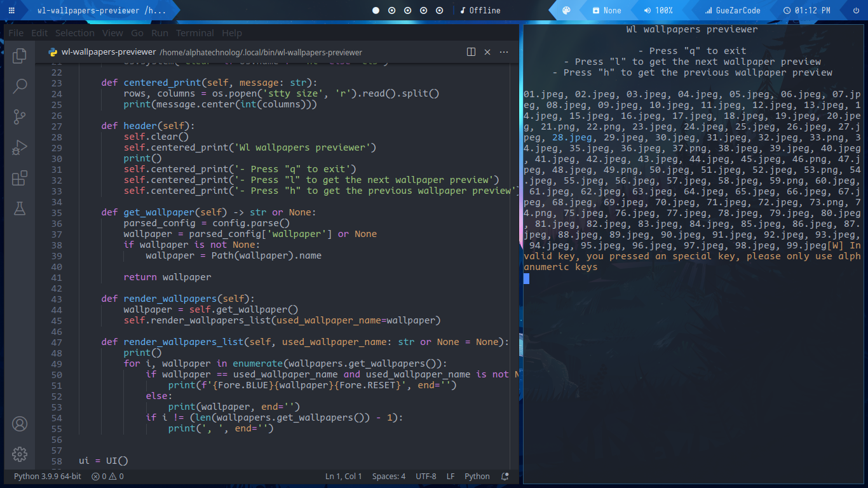
Task: Click the terminal cursor block
Action: coord(526,278)
